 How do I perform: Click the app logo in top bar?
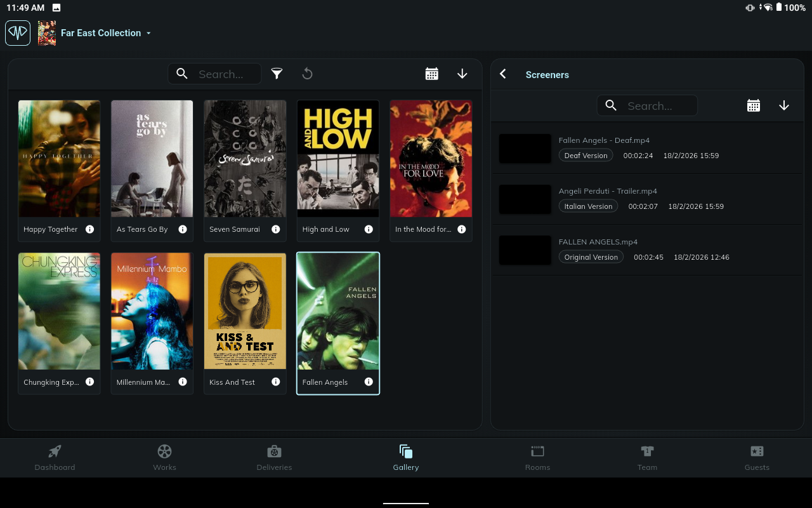pos(18,33)
